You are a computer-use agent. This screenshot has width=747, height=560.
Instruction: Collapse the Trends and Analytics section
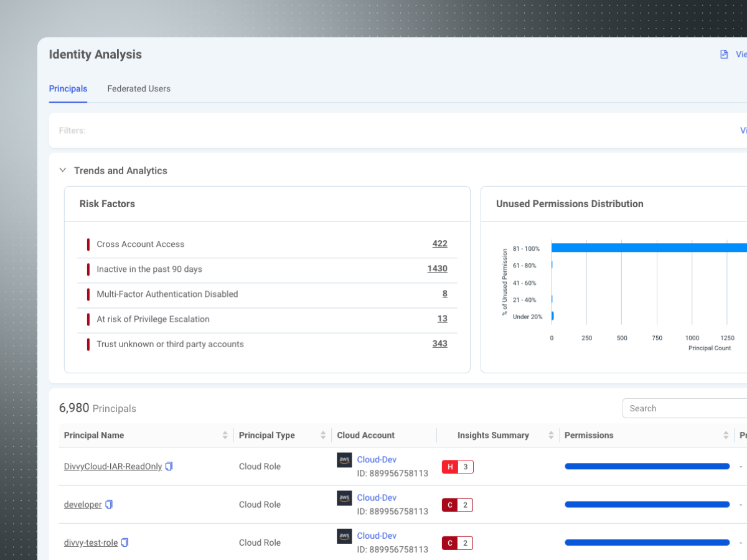click(x=63, y=170)
